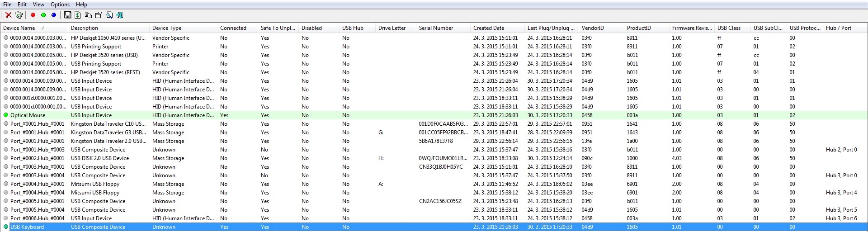Click the Hub 3, Port 4 cell
Screen dimensions: 868x232
pos(841,192)
